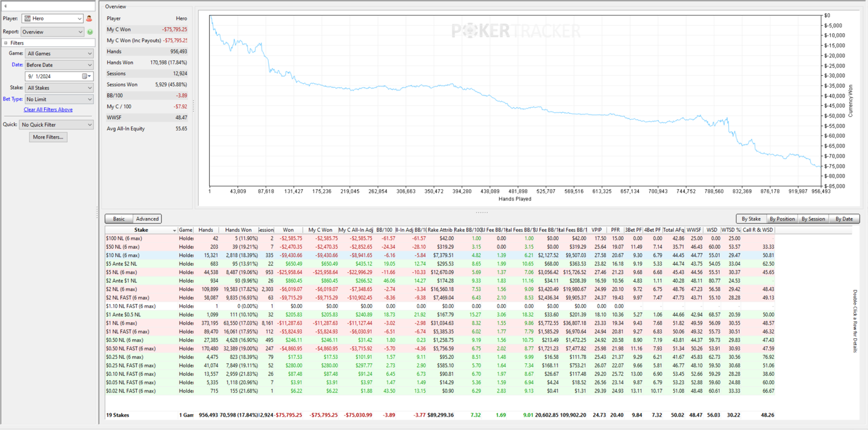Viewport: 868px width, 430px height.
Task: Group the report By Position
Action: [x=782, y=219]
